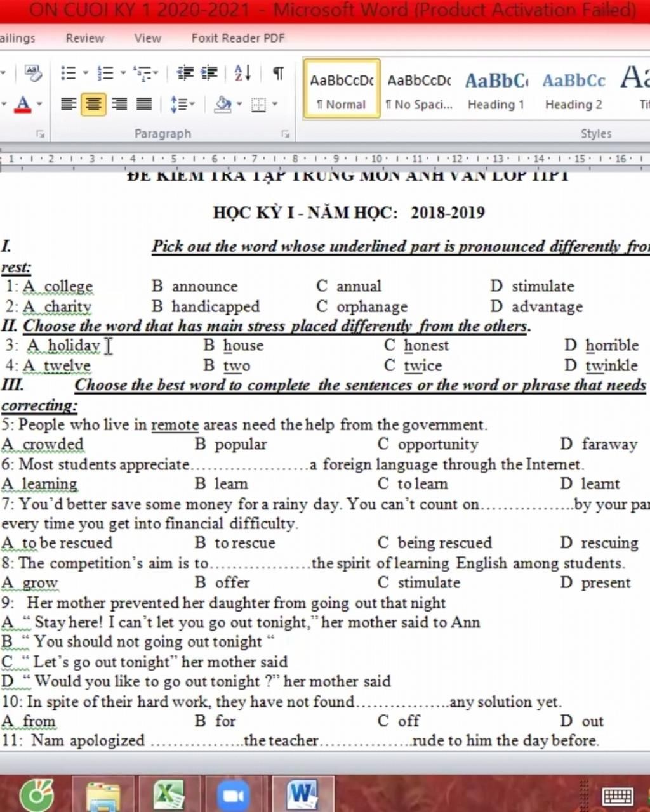Increase the paragraph indent
This screenshot has height=812, width=650.
point(209,73)
